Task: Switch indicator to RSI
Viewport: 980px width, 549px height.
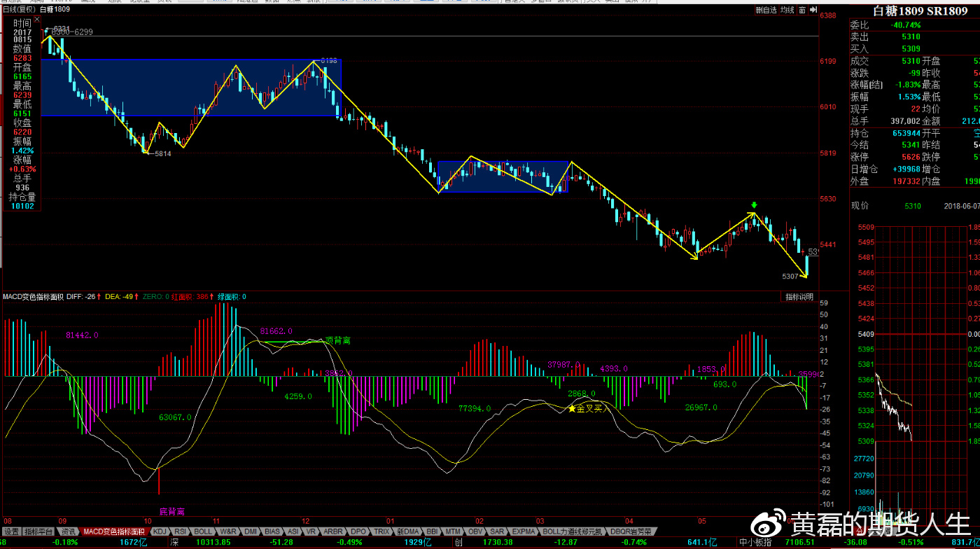Action: (181, 531)
